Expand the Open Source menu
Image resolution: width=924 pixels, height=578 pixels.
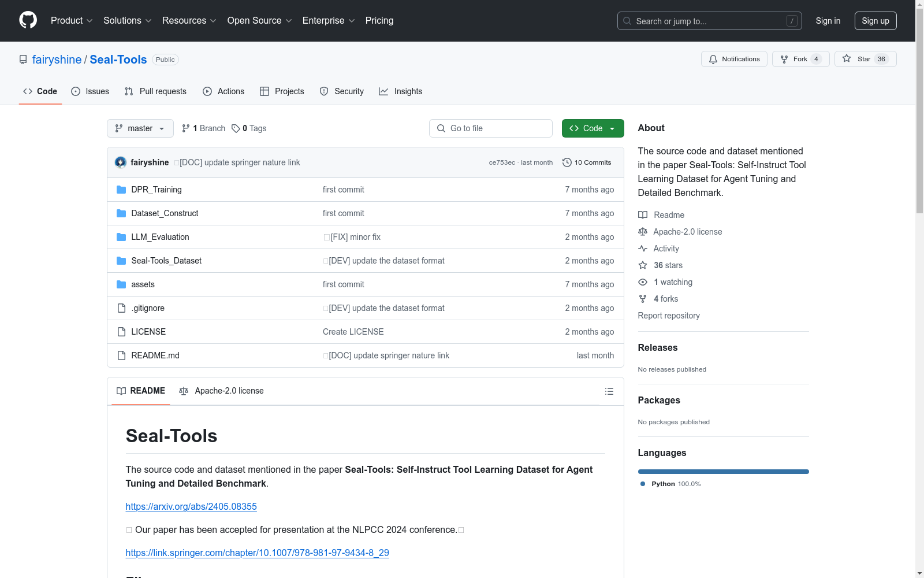(260, 20)
